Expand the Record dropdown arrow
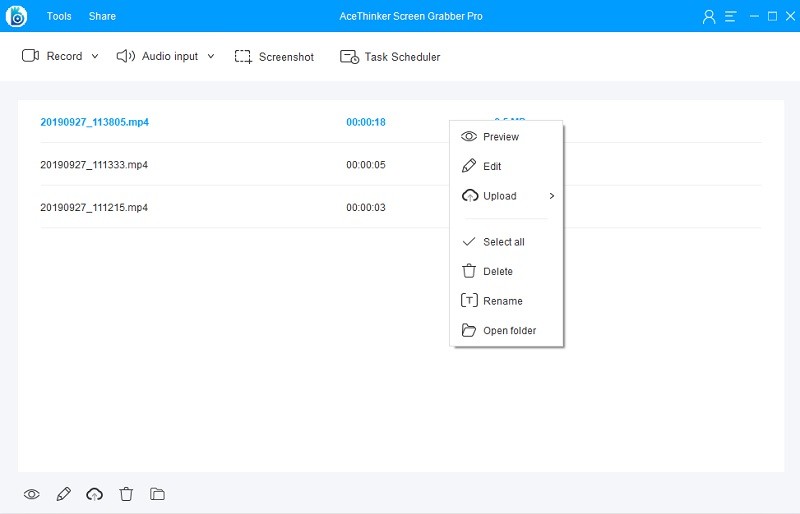Screen dimensions: 800x514 [95, 57]
